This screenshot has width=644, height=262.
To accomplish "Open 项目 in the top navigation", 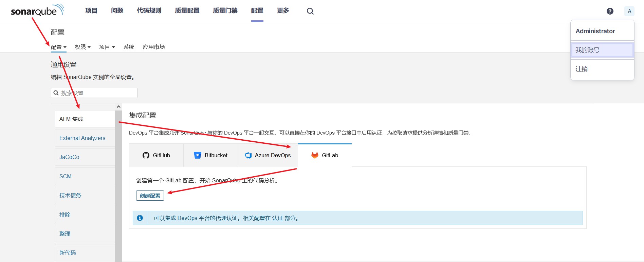I will 91,11.
